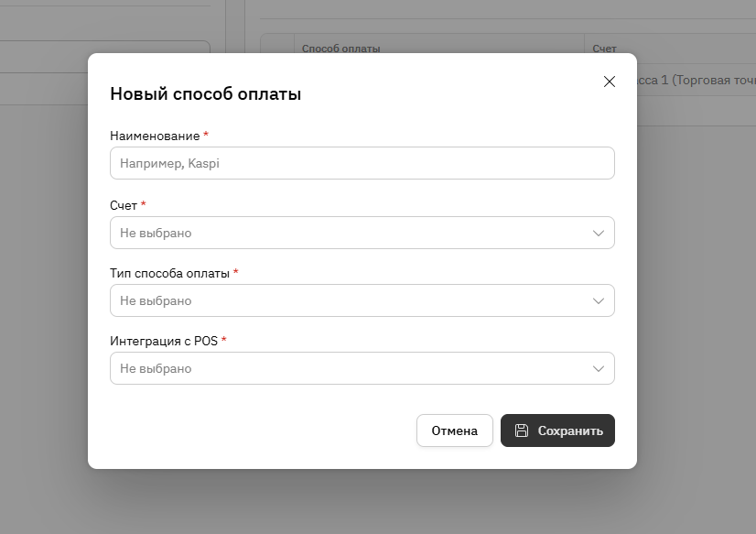The width and height of the screenshot is (756, 534).
Task: Click the Тип способа оплаты chevron arrow
Action: coord(599,300)
